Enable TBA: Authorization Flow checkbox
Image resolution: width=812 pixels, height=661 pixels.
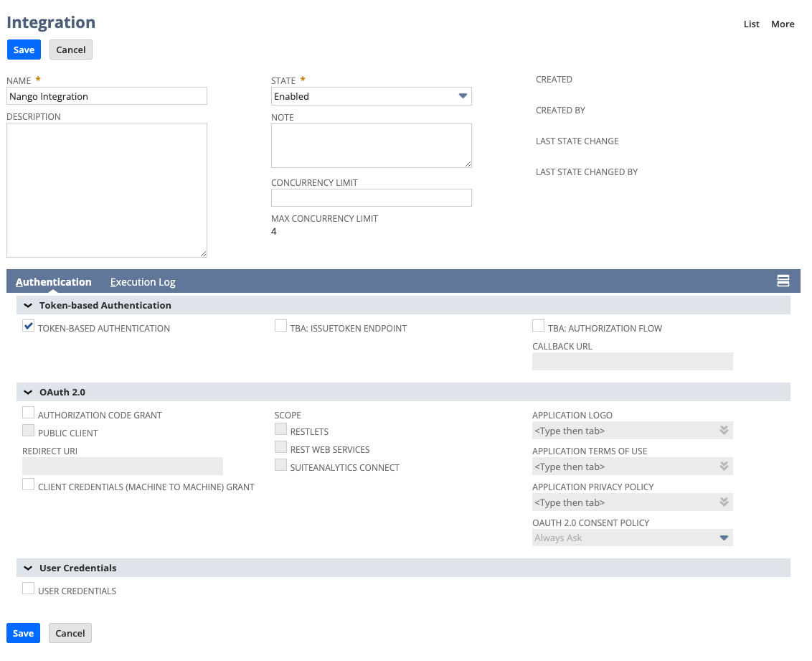539,326
